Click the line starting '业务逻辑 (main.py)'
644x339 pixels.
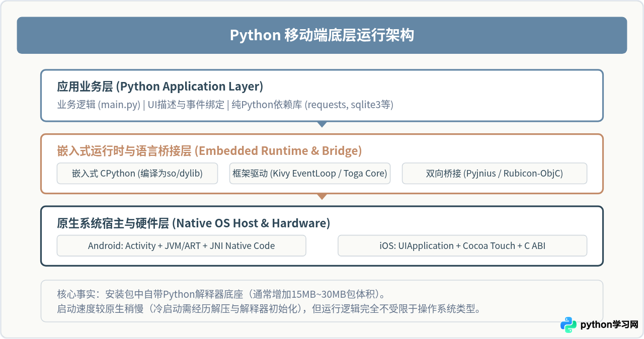[225, 105]
